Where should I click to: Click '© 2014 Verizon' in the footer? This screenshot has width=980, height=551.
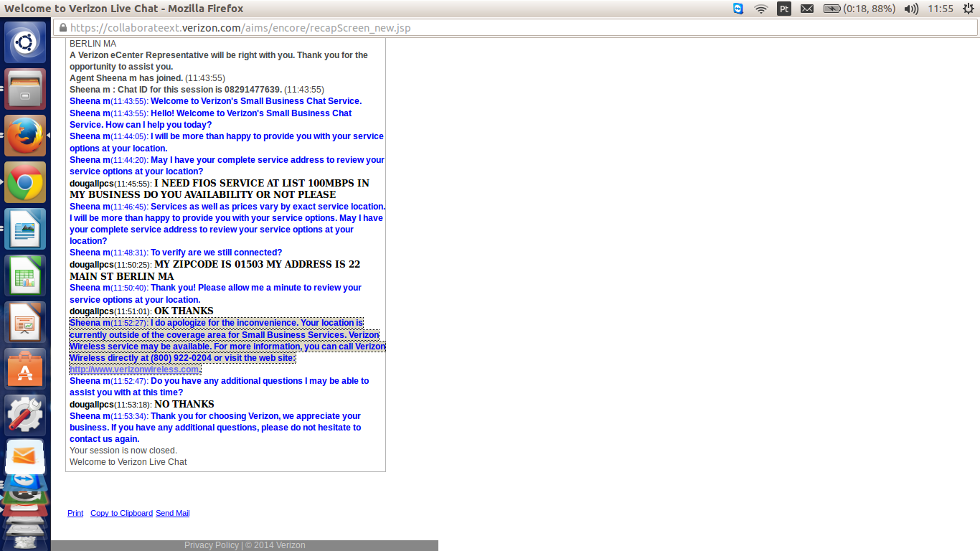[x=275, y=545]
